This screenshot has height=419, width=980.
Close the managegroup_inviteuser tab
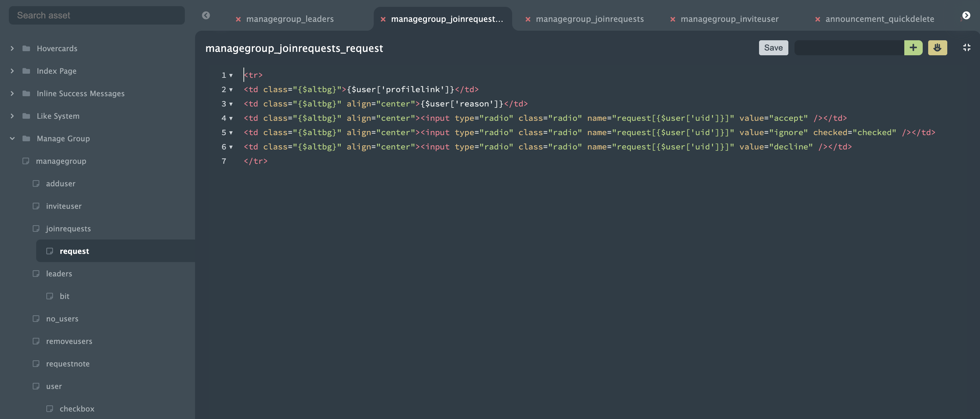click(x=673, y=19)
